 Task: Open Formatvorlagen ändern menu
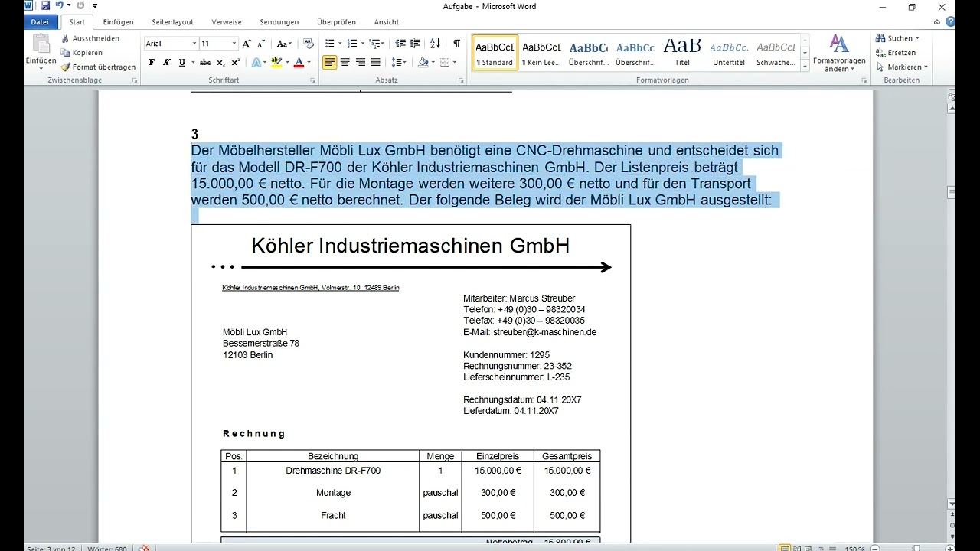[x=839, y=53]
